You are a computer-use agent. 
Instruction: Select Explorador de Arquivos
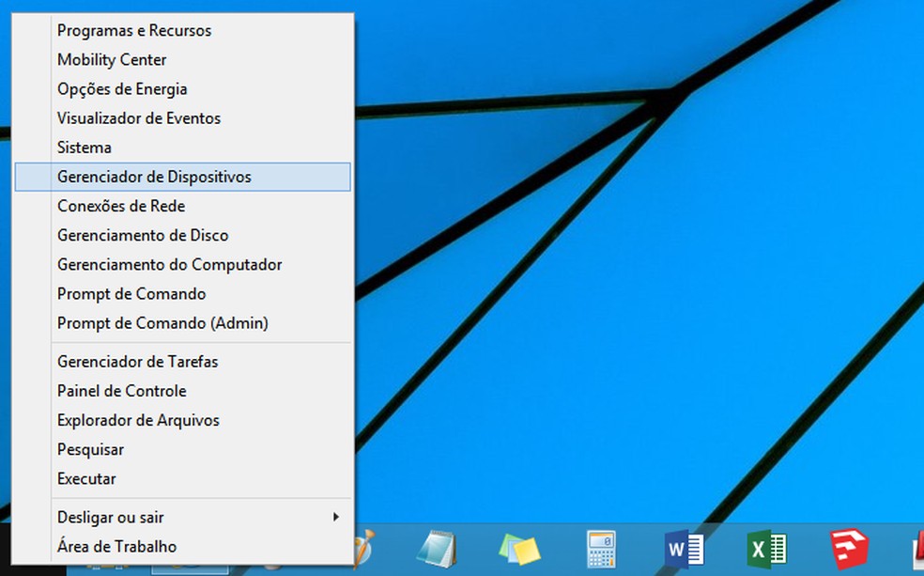(183, 420)
